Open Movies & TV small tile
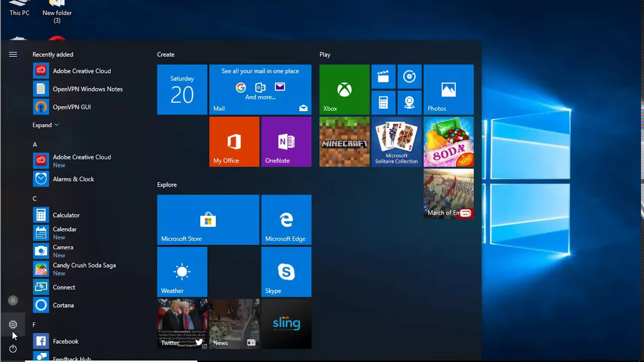 point(383,76)
